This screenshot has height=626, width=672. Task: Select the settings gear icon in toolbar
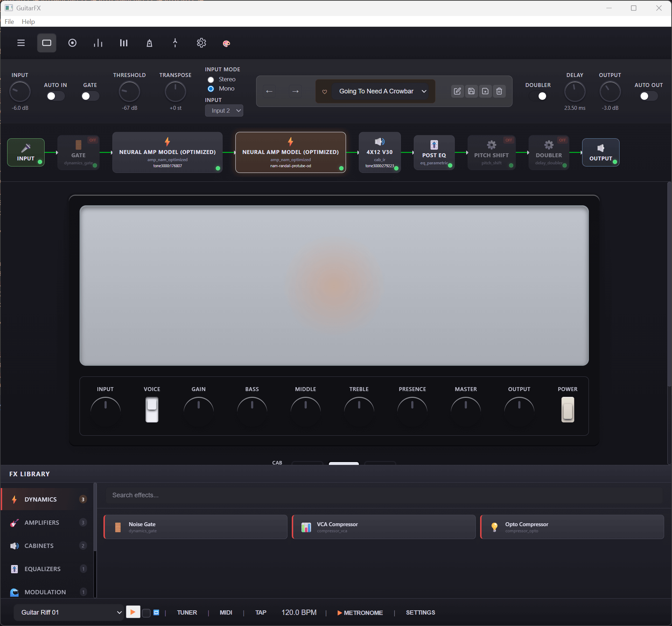[202, 43]
